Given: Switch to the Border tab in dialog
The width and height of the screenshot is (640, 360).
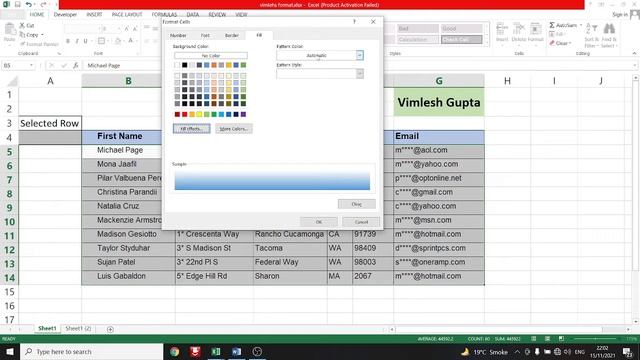Looking at the screenshot, I should 231,36.
